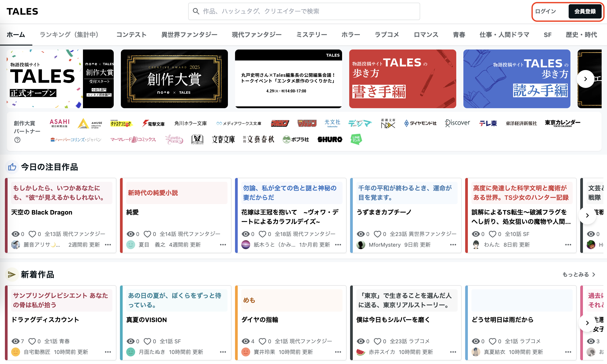The width and height of the screenshot is (607, 364).
Task: Click the heart icon on 純愛 card
Action: tap(147, 234)
